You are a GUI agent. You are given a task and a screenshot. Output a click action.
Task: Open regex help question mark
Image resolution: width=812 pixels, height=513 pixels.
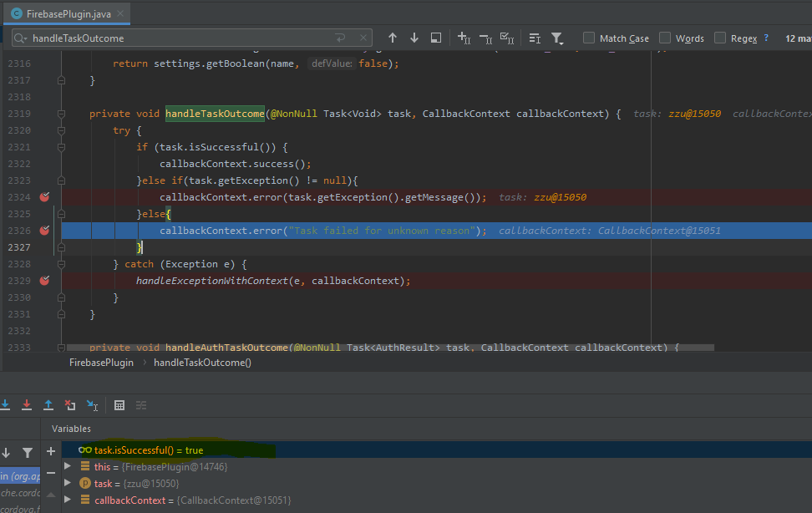coord(766,38)
